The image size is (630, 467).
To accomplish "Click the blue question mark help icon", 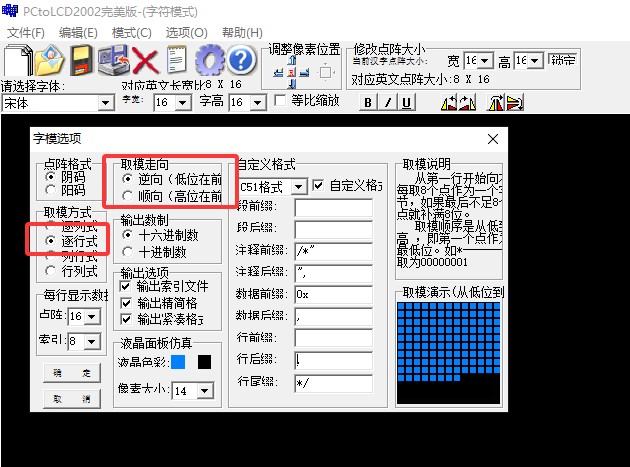I will (x=241, y=60).
